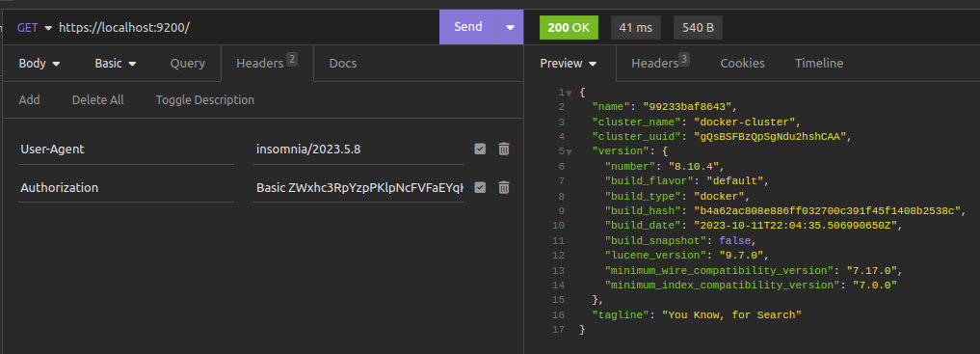Open the Docs tab
The width and height of the screenshot is (980, 354).
pos(342,63)
